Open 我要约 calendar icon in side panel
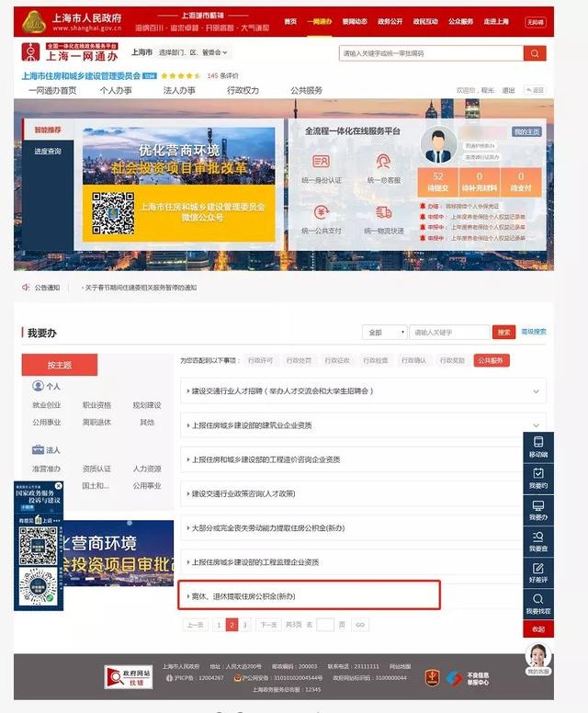The image size is (588, 713). click(x=538, y=473)
